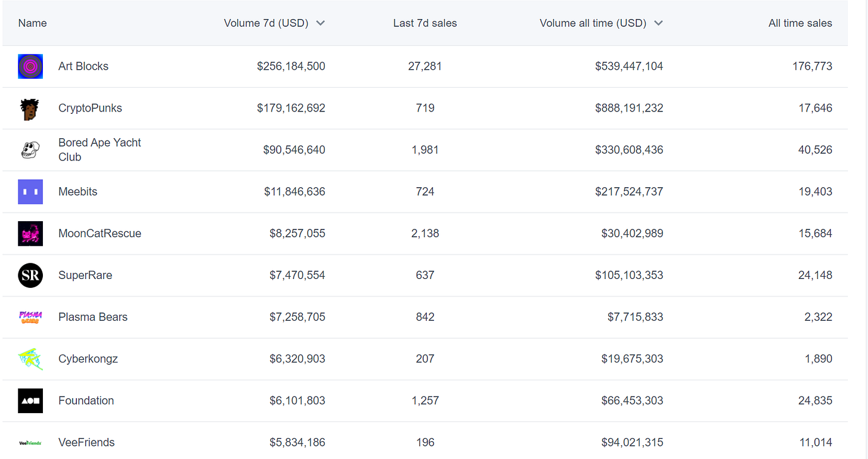Select the $8,257,055 volume value
The height and width of the screenshot is (459, 868).
(x=297, y=233)
